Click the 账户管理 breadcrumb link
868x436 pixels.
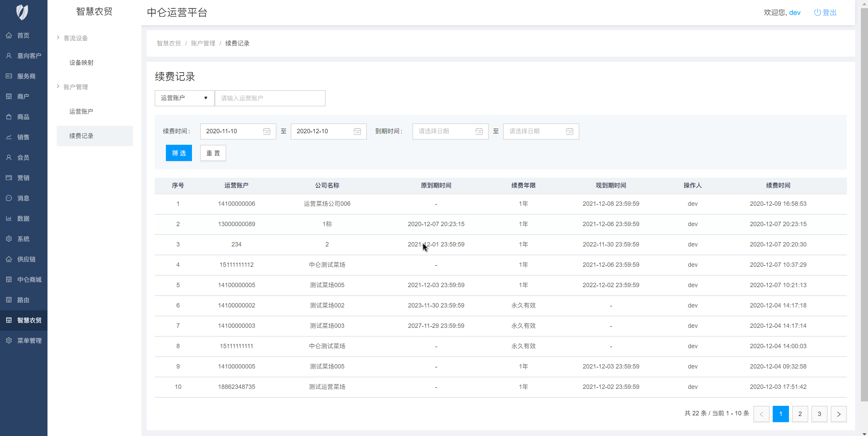[203, 43]
